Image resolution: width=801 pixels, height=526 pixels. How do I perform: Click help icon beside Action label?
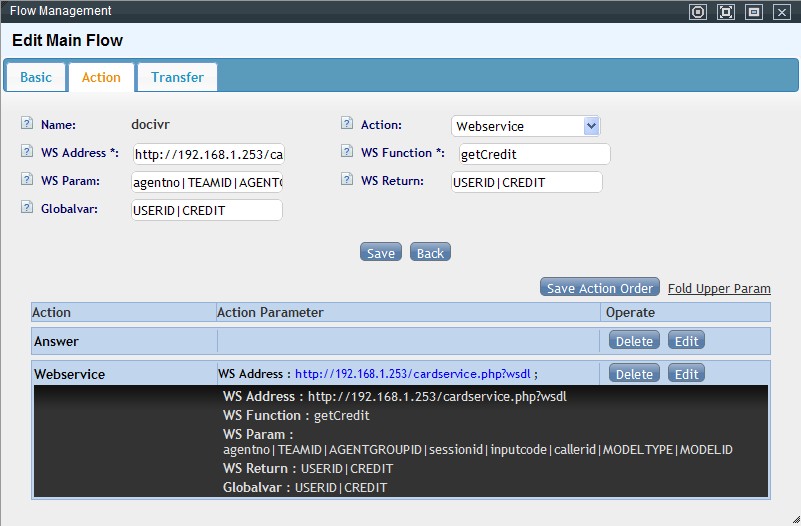347,125
